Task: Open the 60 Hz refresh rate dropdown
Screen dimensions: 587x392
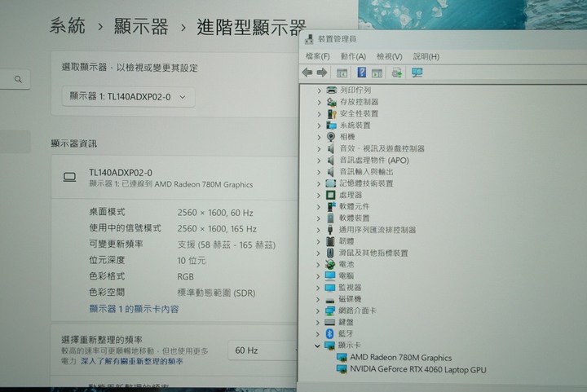Action: pyautogui.click(x=263, y=350)
